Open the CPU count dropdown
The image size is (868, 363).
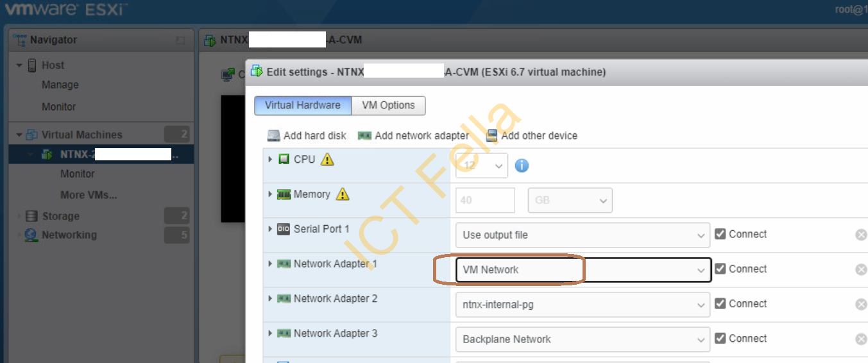482,165
